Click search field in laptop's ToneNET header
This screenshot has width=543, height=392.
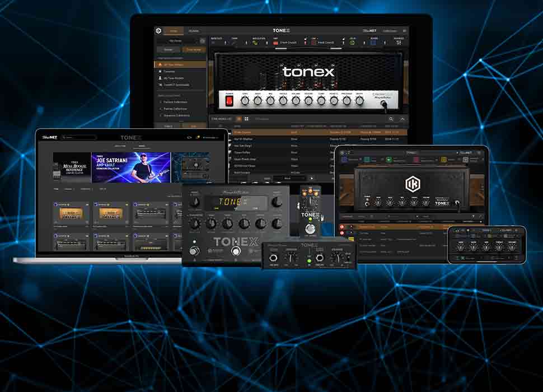79,137
